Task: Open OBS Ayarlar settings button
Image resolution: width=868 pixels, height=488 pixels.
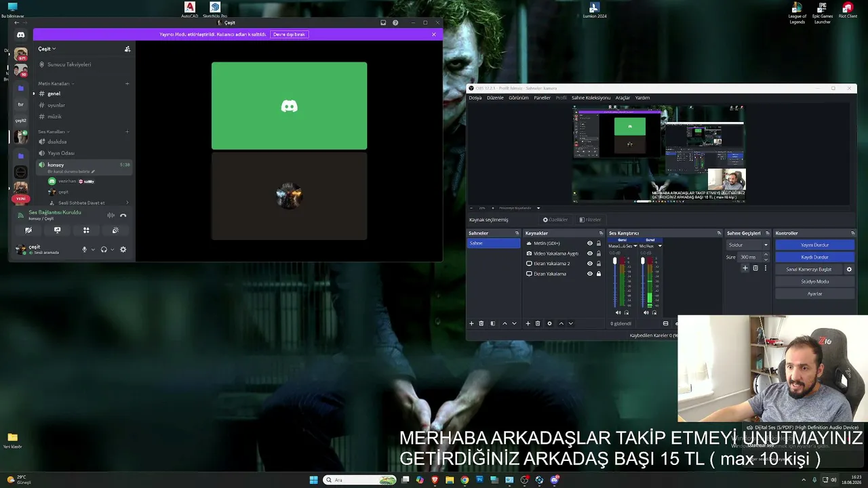Action: coord(814,293)
